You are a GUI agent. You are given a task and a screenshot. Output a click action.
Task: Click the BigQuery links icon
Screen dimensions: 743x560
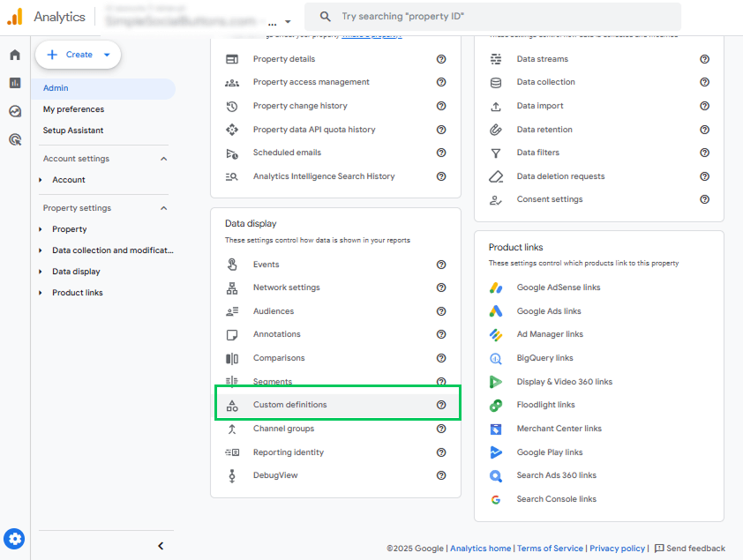[496, 358]
